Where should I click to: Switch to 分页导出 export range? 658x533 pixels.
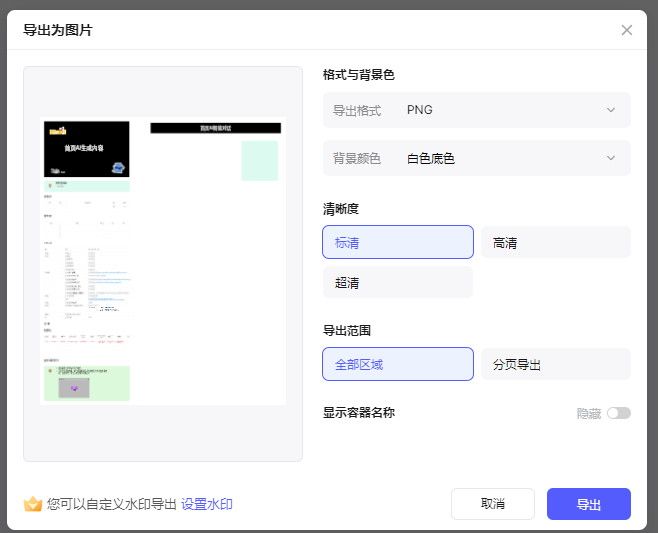click(x=555, y=364)
